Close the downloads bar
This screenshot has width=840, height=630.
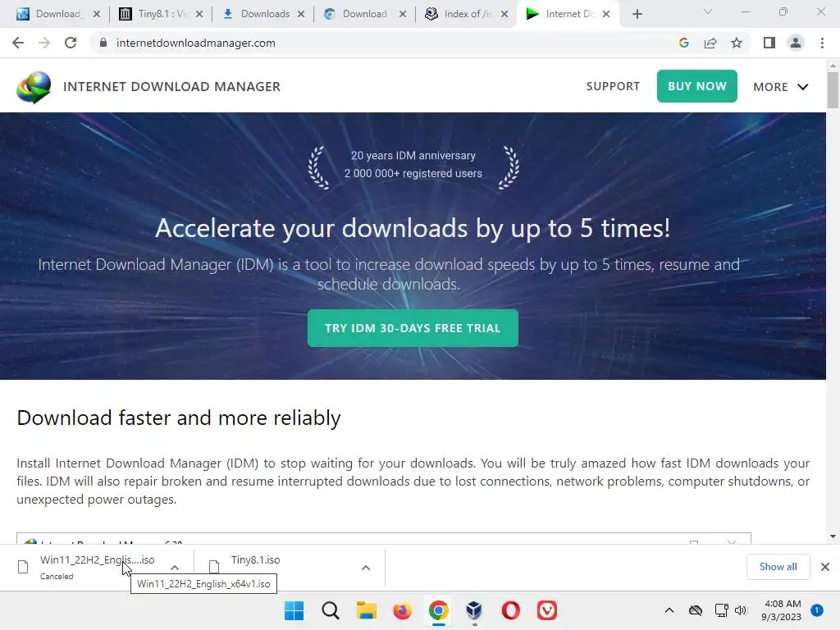tap(825, 567)
